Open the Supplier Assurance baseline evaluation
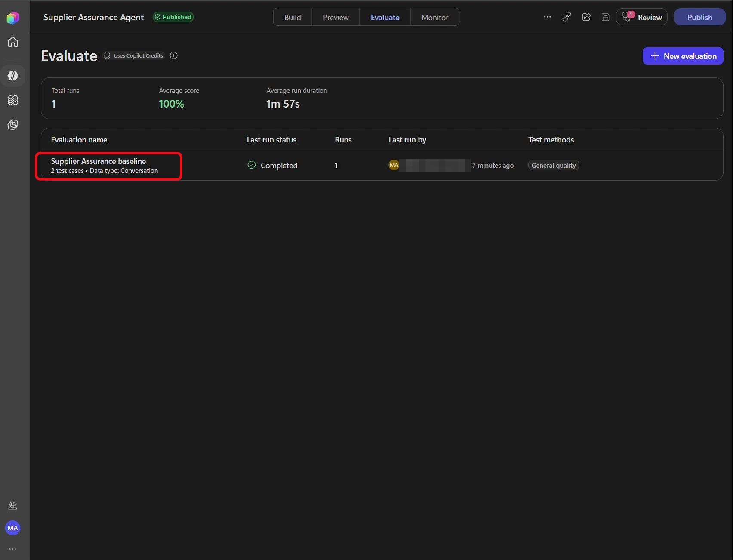 (x=99, y=161)
